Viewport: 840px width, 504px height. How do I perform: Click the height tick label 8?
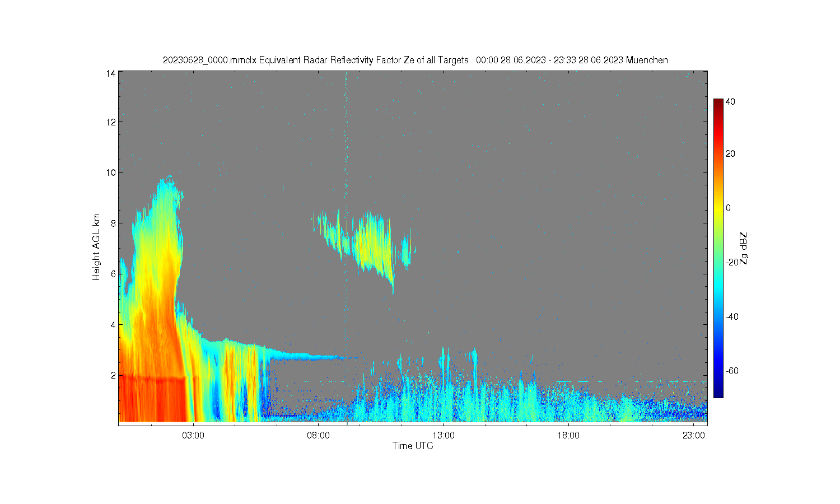[x=113, y=223]
